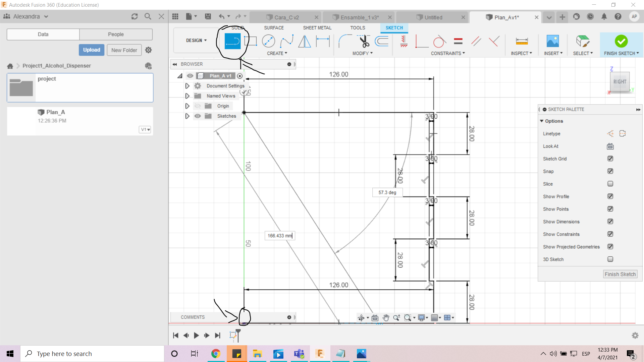Click the Upload button

point(92,50)
